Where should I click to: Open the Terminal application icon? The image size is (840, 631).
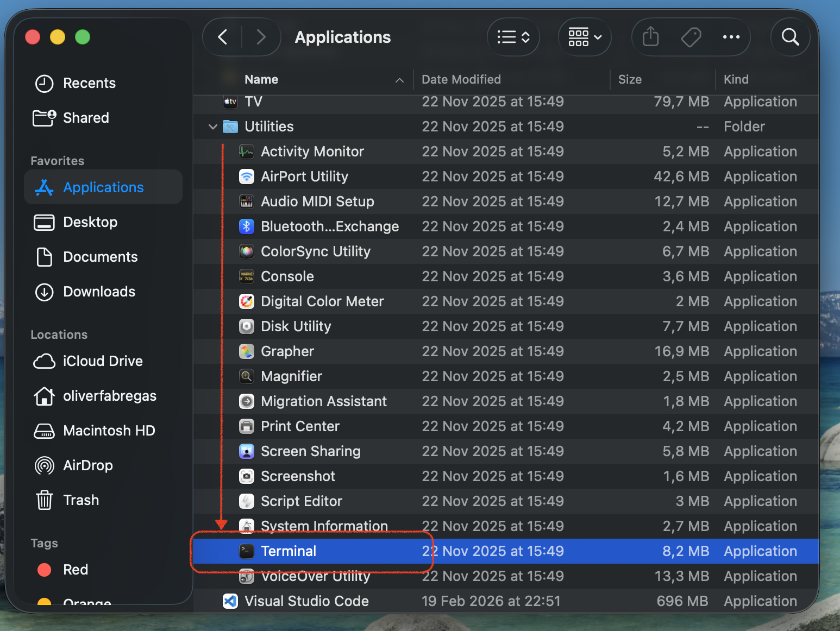coord(247,551)
